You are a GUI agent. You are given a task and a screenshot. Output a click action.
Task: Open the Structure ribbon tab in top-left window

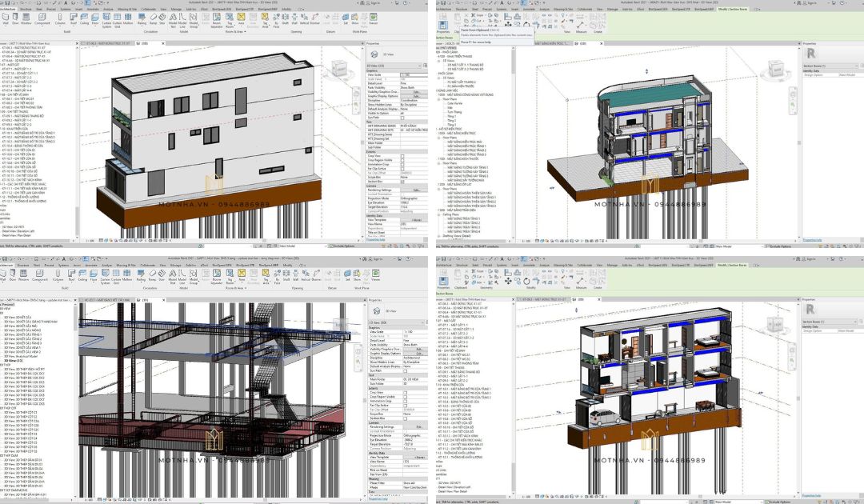coord(26,10)
